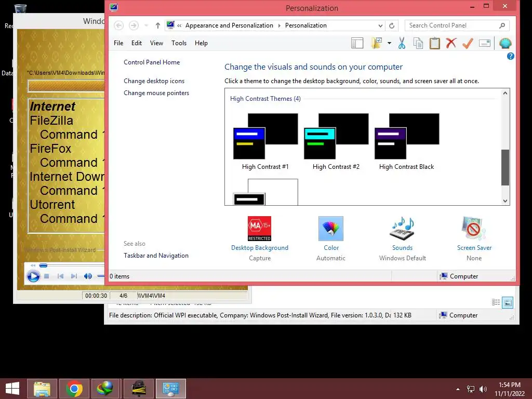Screen dimensions: 532x399
Task: Click the Forward navigation arrow
Action: coord(134,25)
